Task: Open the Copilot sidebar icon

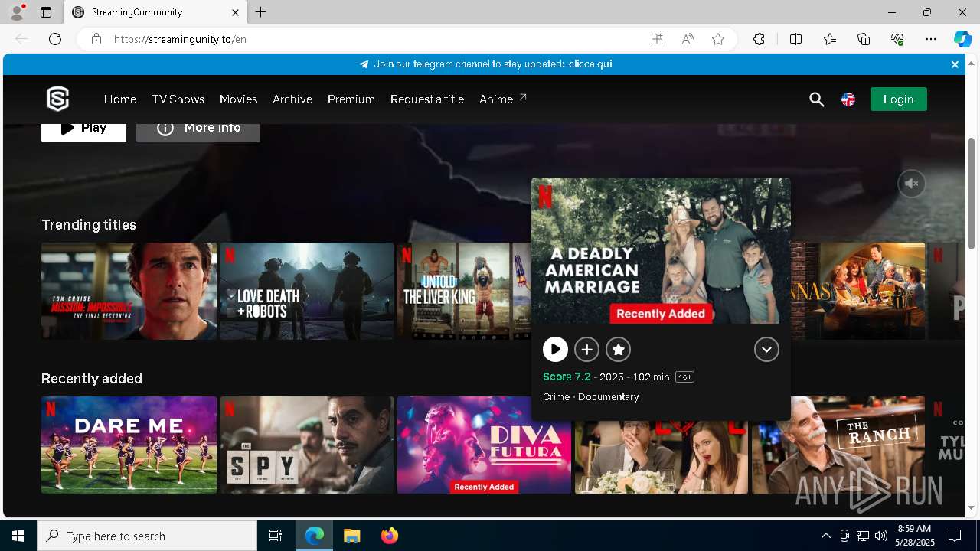Action: point(962,39)
